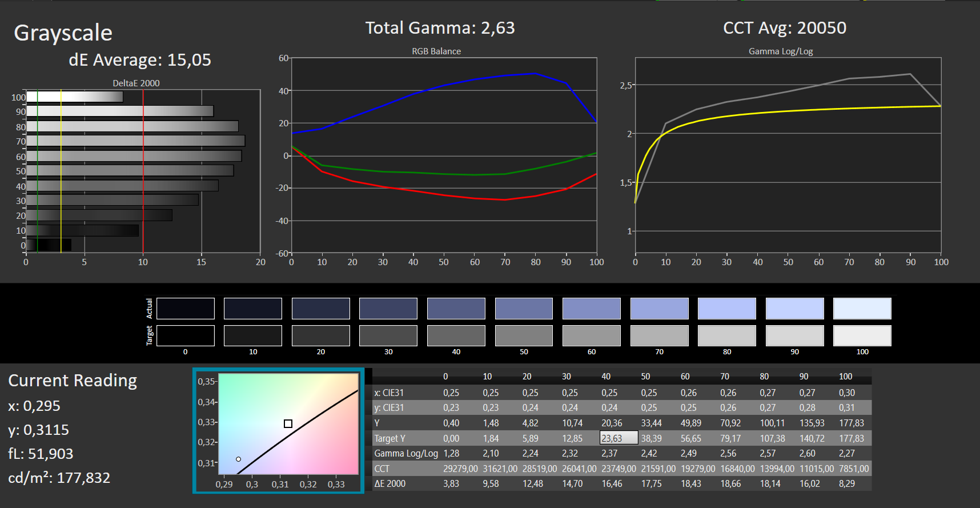Click the x: CIE31 row label

tap(389, 393)
